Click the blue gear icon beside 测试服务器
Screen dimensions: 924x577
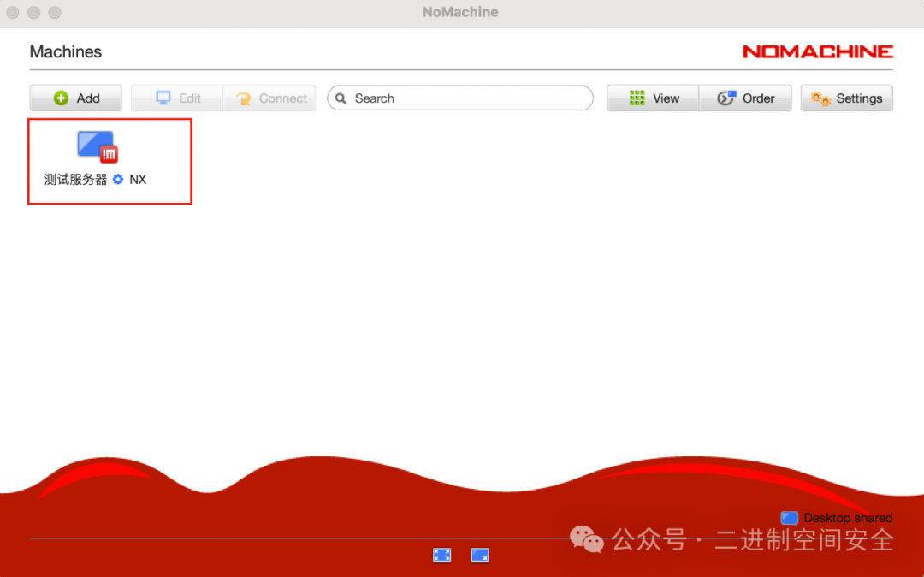coord(118,179)
